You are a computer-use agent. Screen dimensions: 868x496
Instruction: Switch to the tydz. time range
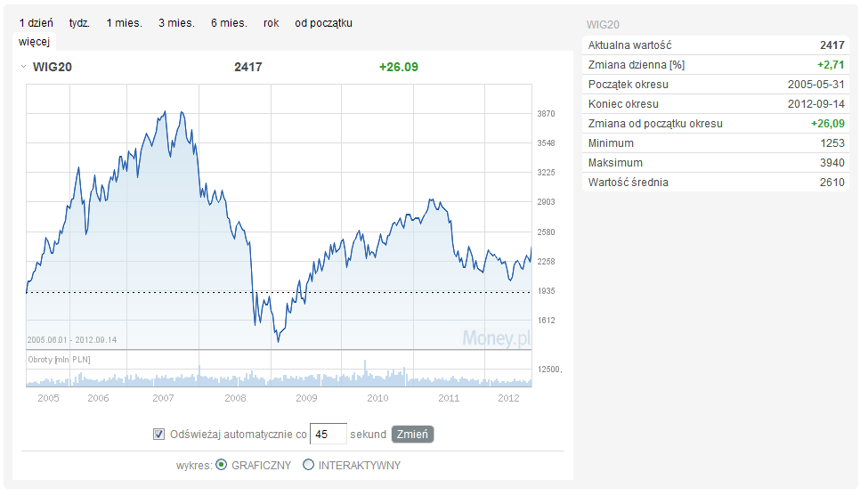[80, 23]
